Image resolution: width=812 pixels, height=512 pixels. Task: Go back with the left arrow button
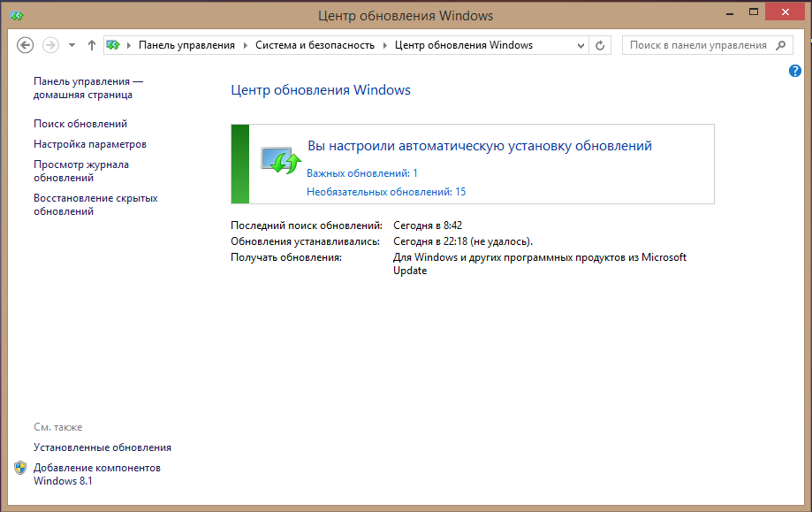pyautogui.click(x=25, y=45)
